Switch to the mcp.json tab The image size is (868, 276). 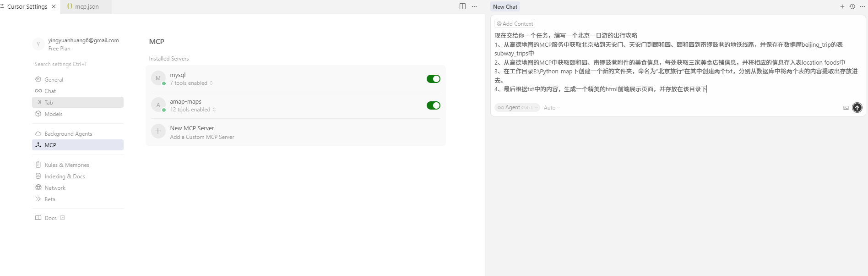point(86,6)
